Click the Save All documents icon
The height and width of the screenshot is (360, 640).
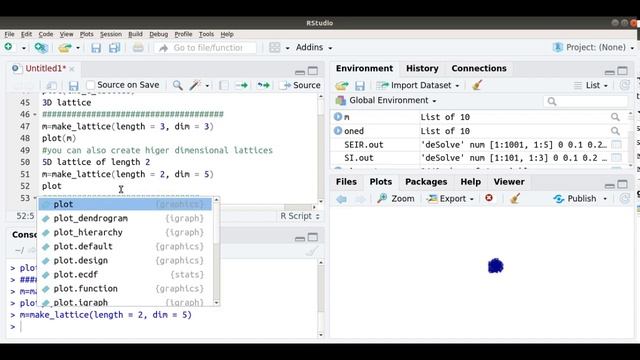pos(115,48)
